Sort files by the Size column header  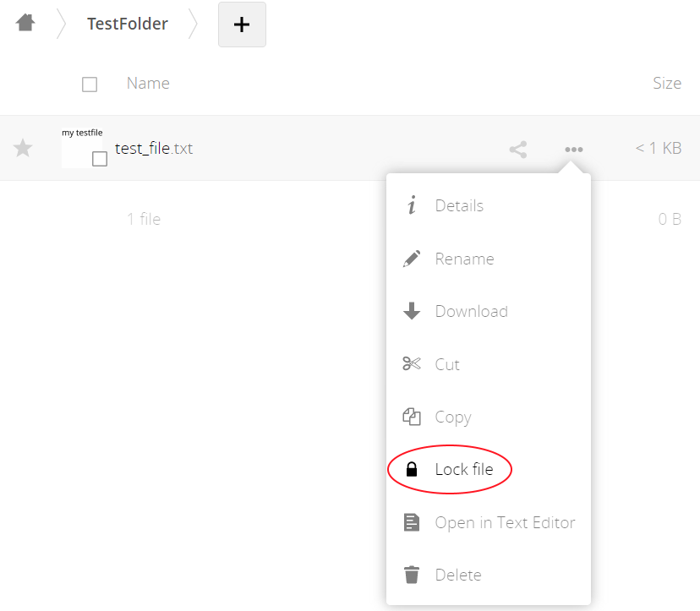(667, 83)
